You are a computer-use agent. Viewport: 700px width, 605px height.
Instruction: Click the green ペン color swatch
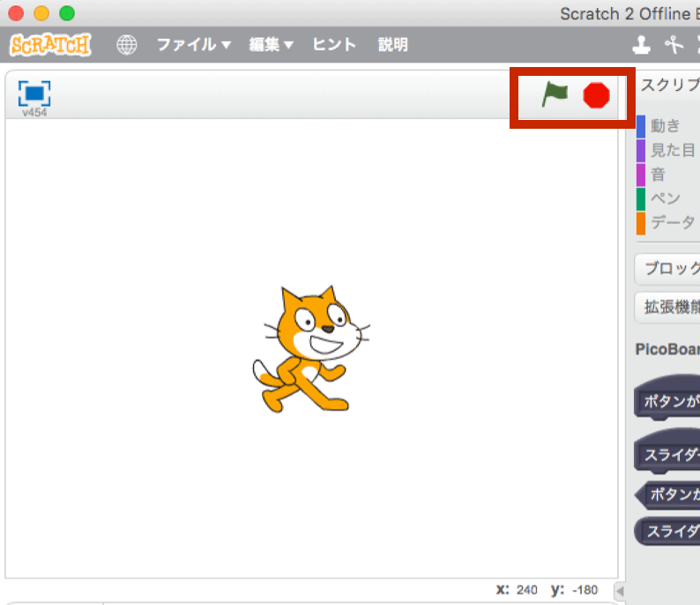pyautogui.click(x=641, y=199)
